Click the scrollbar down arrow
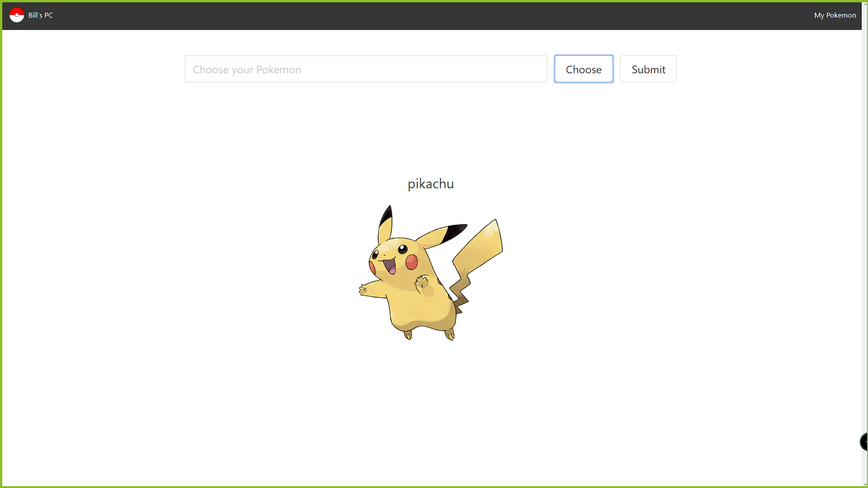 864,483
